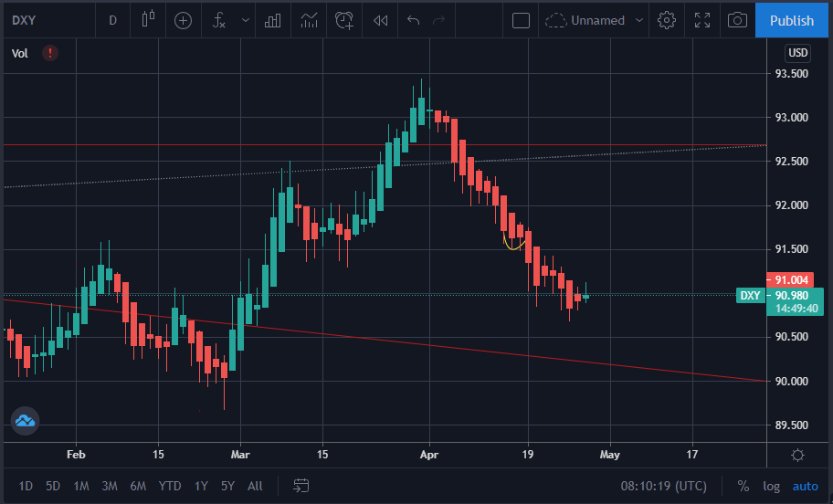Viewport: 833px width, 504px height.
Task: Open the Go to date calendar icon
Action: [x=301, y=486]
